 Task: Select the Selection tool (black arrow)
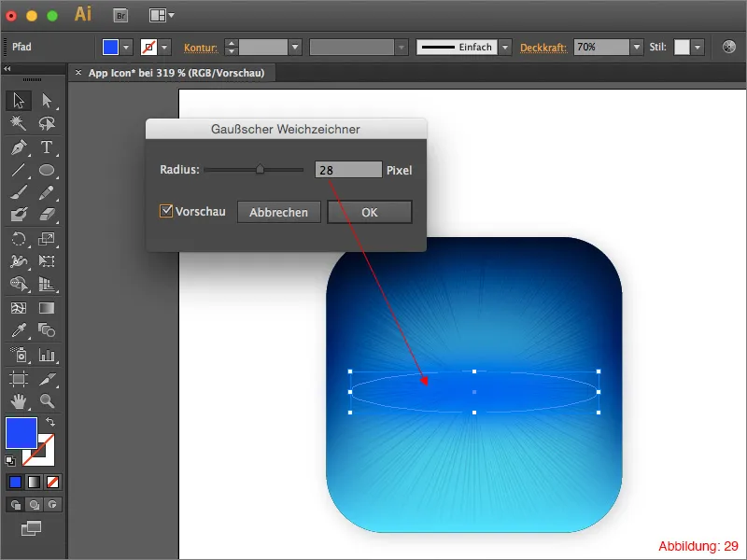click(x=19, y=101)
